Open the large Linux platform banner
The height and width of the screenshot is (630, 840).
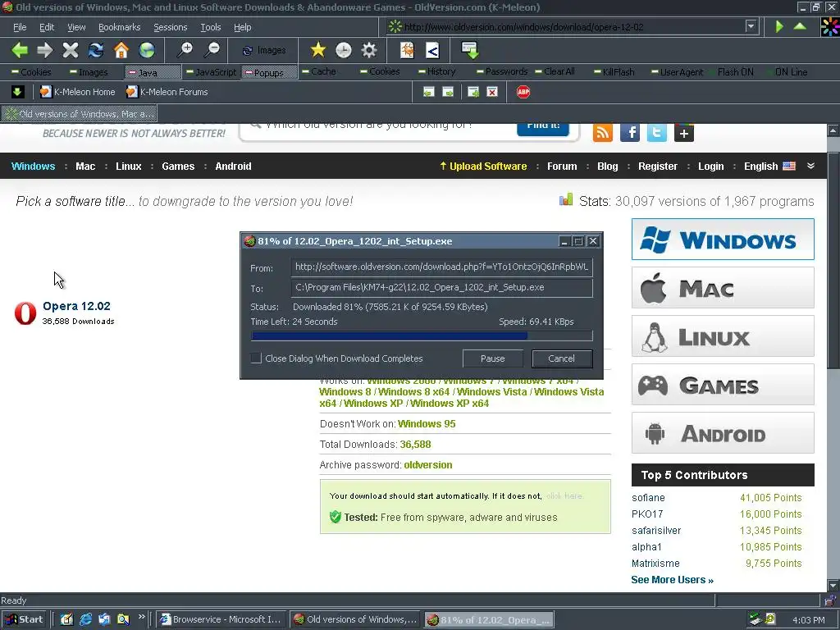point(723,336)
